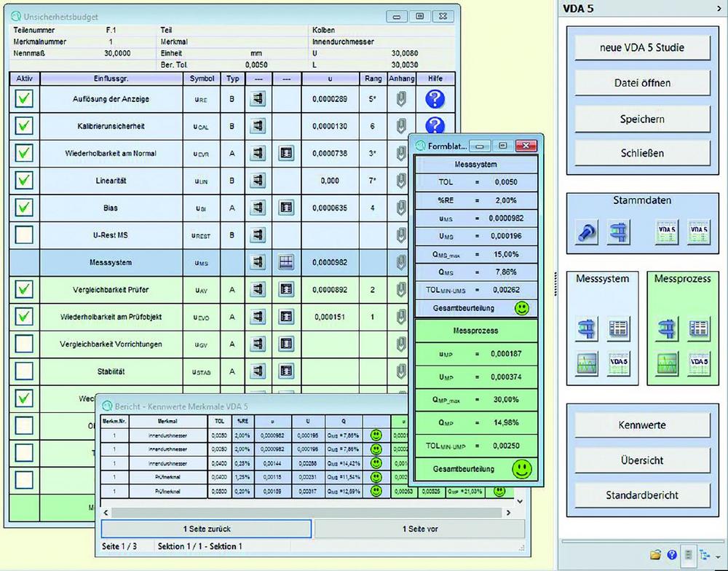Enable Aktiv for Vergleichbarkeit Vorrichtungen
The width and height of the screenshot is (728, 571).
tap(24, 344)
